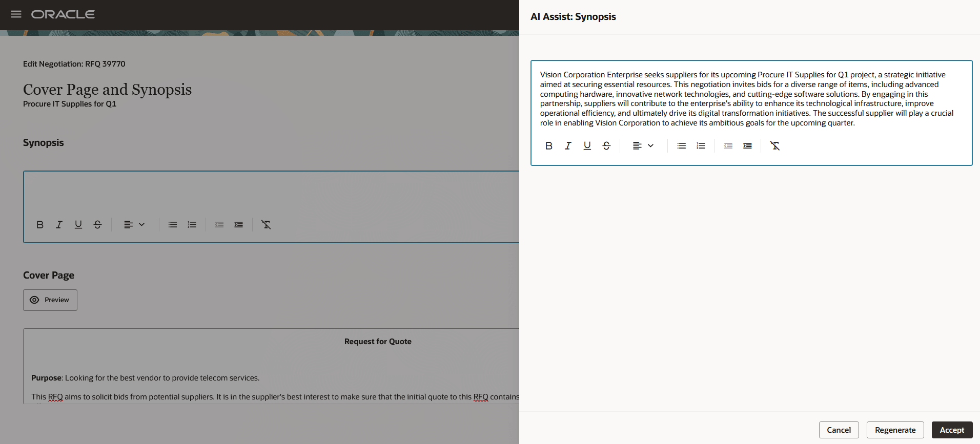Decrease indent in Synopsis editor toolbar
Screen dimensions: 980x444
pyautogui.click(x=219, y=224)
